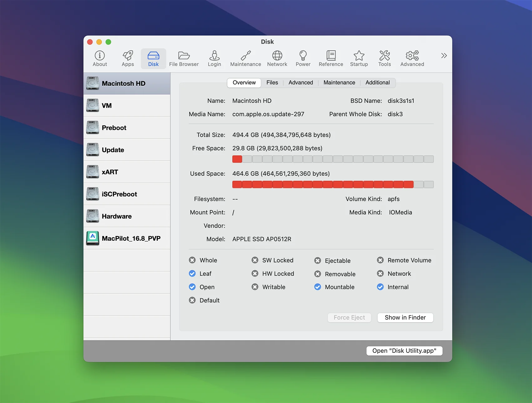The height and width of the screenshot is (403, 532).
Task: Select the Hardware volume
Action: pyautogui.click(x=127, y=216)
